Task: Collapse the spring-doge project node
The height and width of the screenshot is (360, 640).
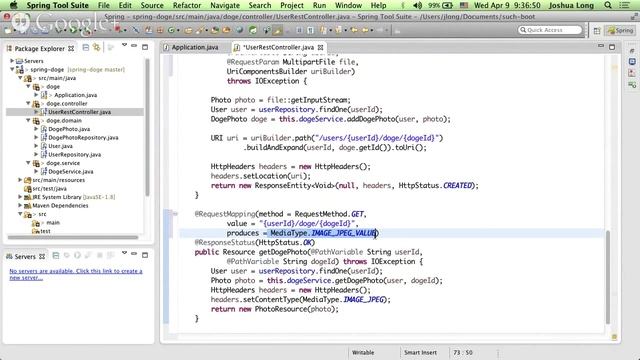Action: (12, 69)
